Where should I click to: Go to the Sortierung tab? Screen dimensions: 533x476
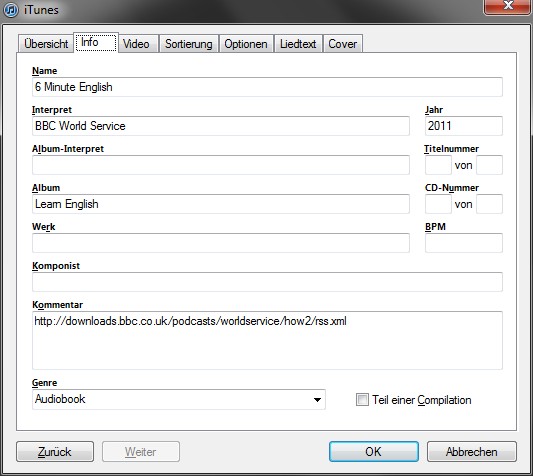click(x=189, y=44)
